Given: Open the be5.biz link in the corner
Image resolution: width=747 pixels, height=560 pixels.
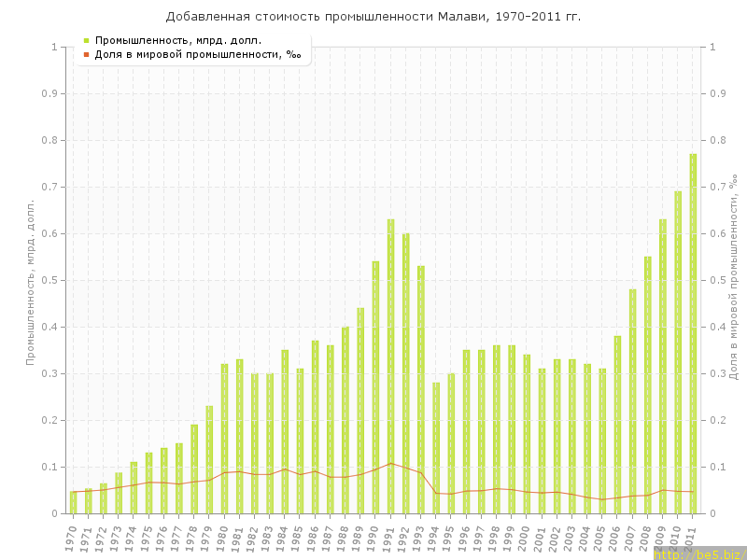Looking at the screenshot, I should click(699, 553).
